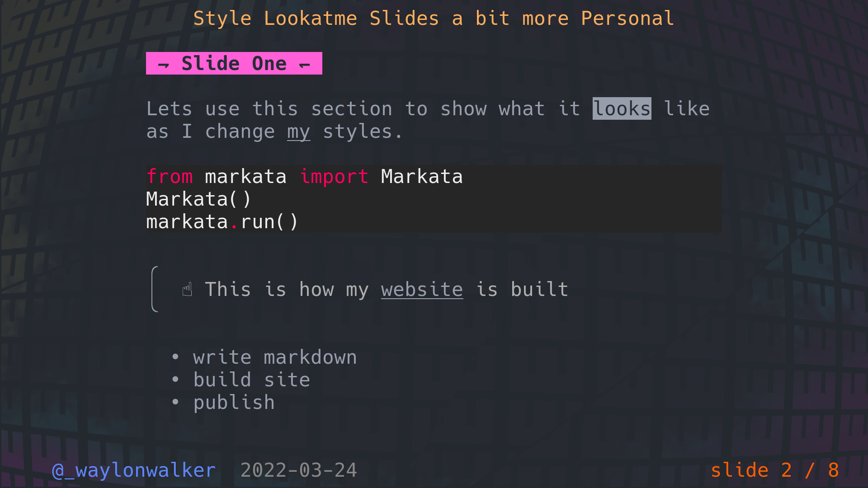Click the curved quote bracket
This screenshot has height=488, width=868.
[x=155, y=289]
